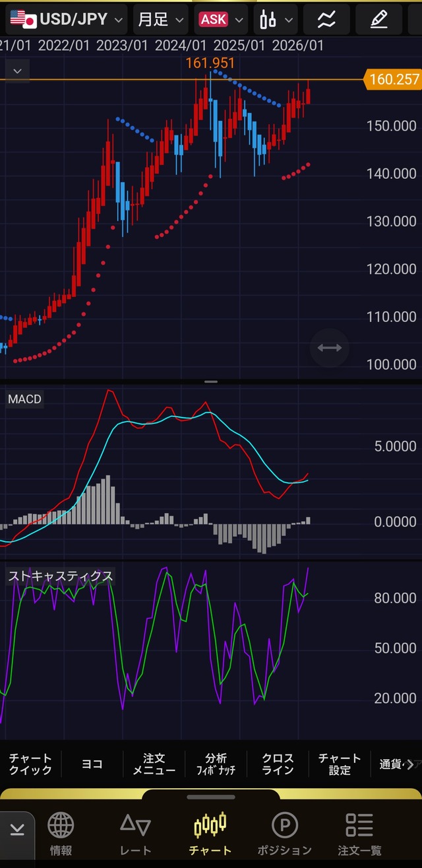
Task: Open the technical indicators wave icon
Action: pyautogui.click(x=326, y=19)
